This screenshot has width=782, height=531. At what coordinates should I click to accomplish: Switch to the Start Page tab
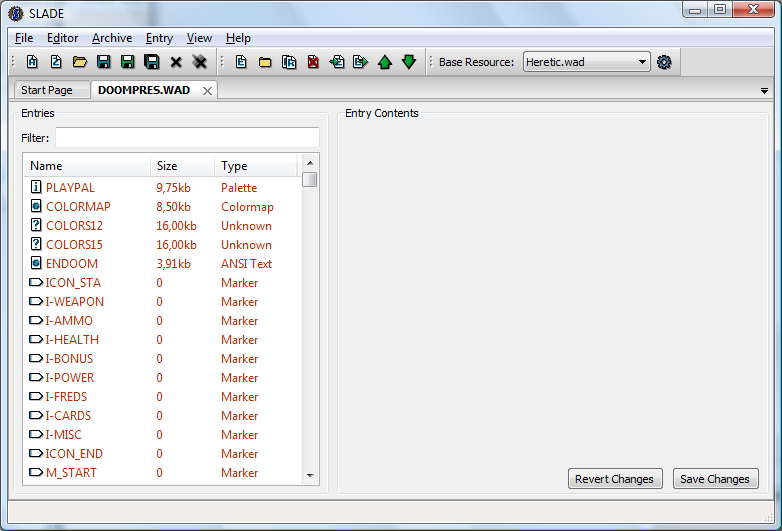coord(47,90)
